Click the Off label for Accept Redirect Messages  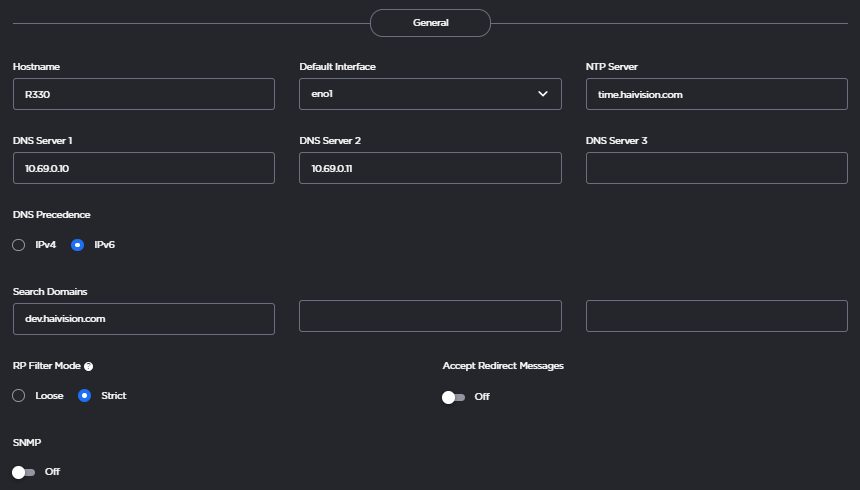(x=482, y=397)
